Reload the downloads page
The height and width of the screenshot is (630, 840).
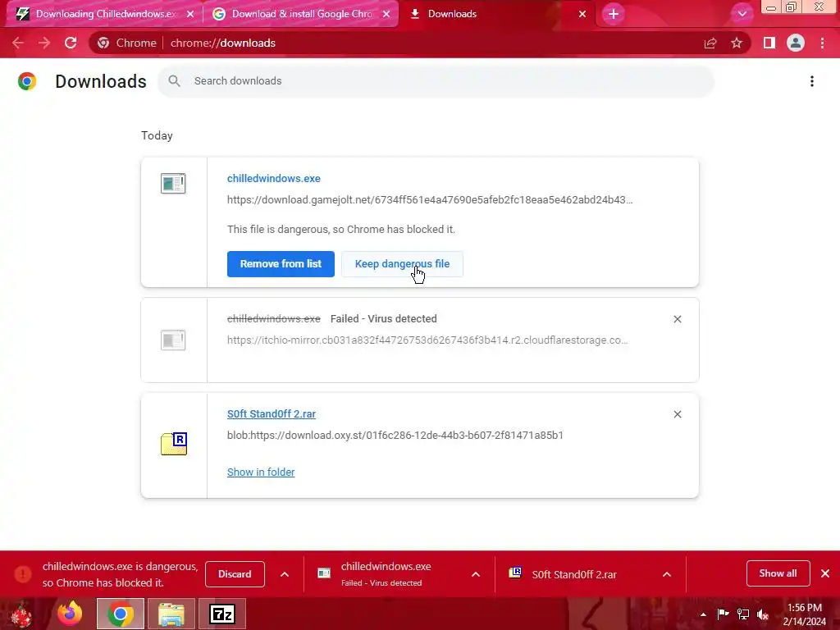tap(71, 43)
